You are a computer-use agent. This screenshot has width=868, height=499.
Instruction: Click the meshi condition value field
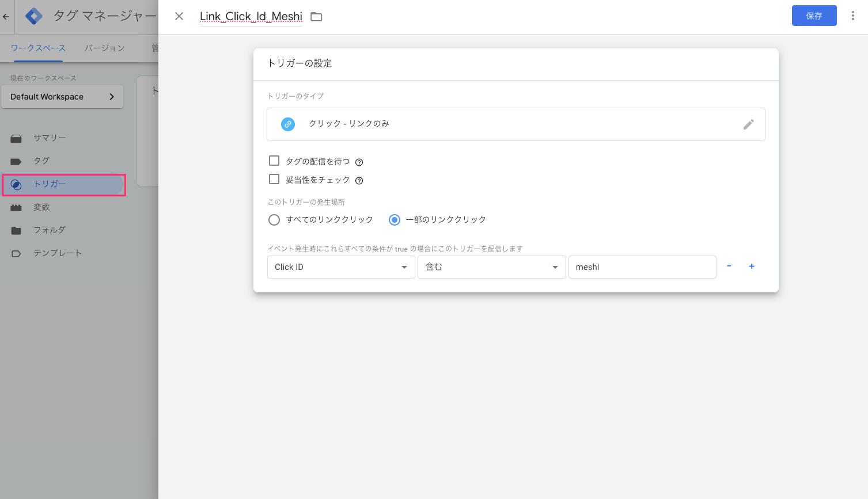pos(642,266)
